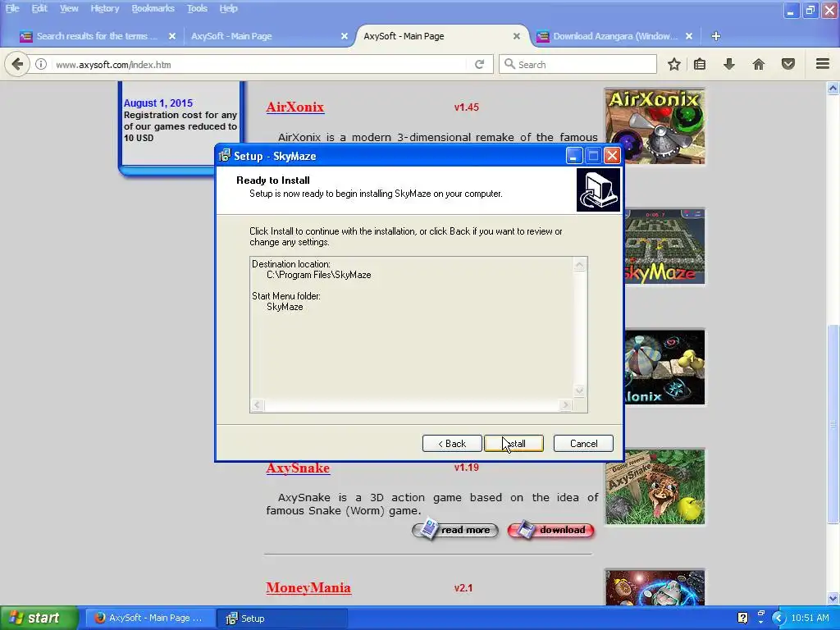This screenshot has height=630, width=840.
Task: Open the Firefox hamburger menu
Action: click(823, 64)
